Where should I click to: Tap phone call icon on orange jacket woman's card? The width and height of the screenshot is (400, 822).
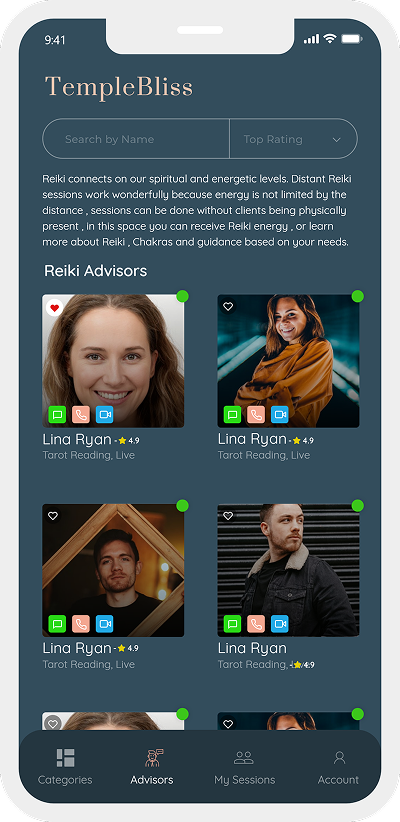256,415
